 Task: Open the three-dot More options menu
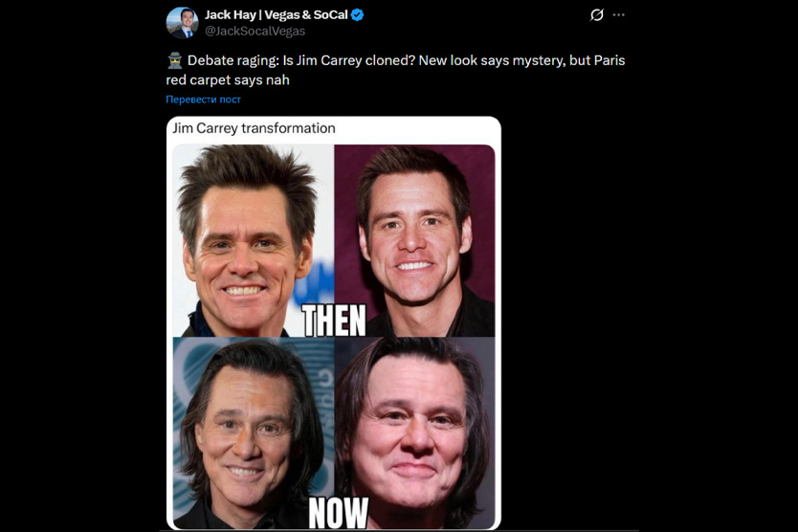[619, 15]
